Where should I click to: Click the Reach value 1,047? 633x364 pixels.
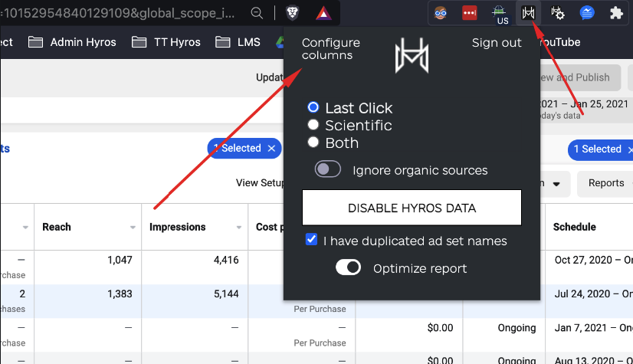120,260
